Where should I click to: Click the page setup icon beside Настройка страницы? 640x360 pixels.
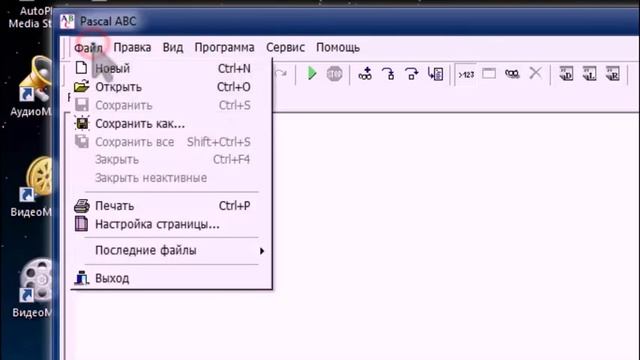click(82, 224)
